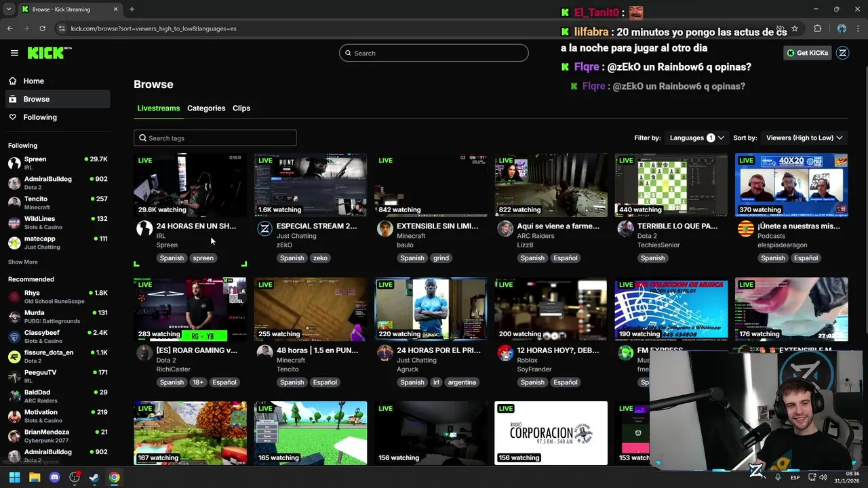This screenshot has height=488, width=868.
Task: Open Chrome tab search dropdown arrow
Action: click(x=9, y=9)
